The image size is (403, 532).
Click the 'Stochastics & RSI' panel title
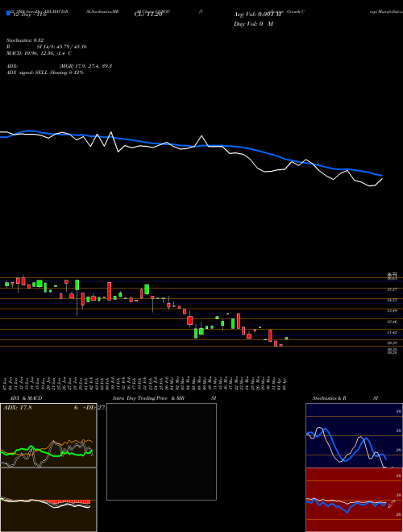pos(345,398)
